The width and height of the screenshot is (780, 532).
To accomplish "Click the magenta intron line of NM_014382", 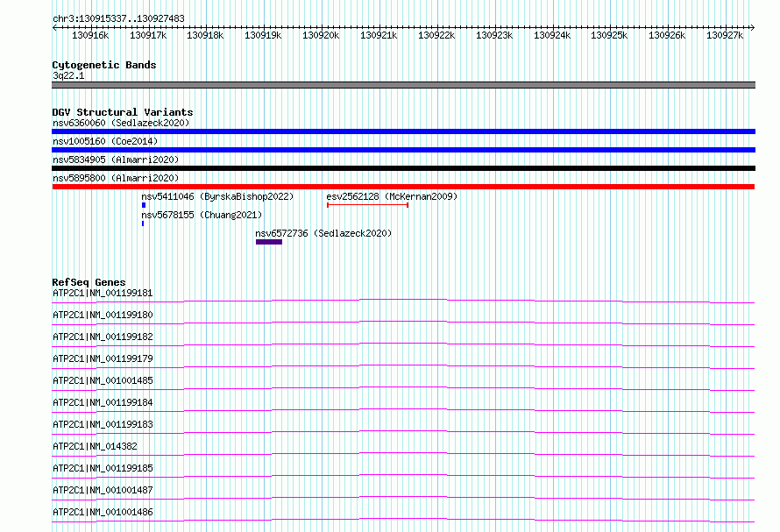I will (x=403, y=453).
